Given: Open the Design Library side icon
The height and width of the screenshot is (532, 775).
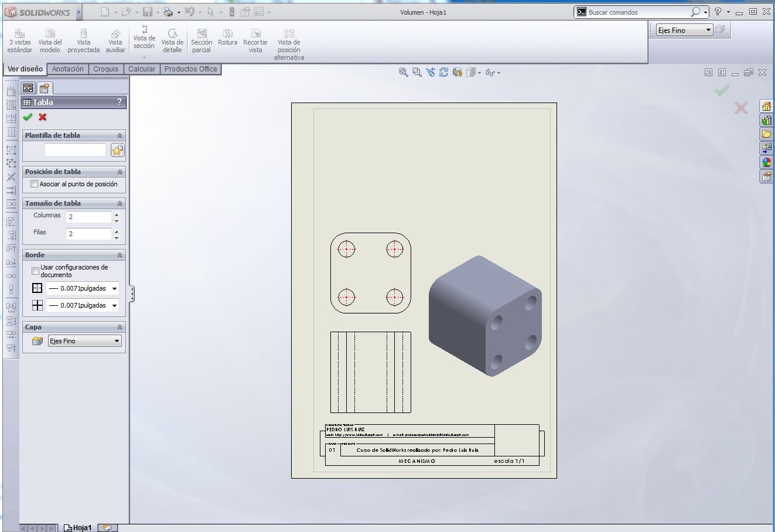Looking at the screenshot, I should [766, 120].
